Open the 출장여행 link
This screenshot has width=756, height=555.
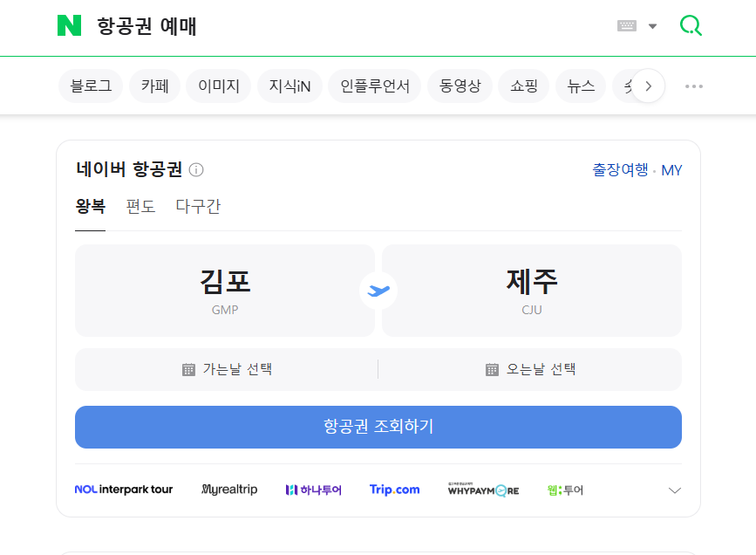pyautogui.click(x=620, y=171)
